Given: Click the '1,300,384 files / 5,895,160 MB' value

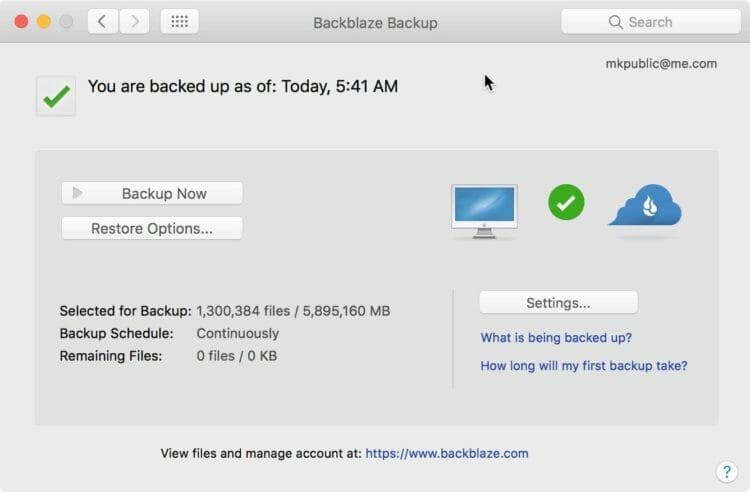Looking at the screenshot, I should (293, 311).
